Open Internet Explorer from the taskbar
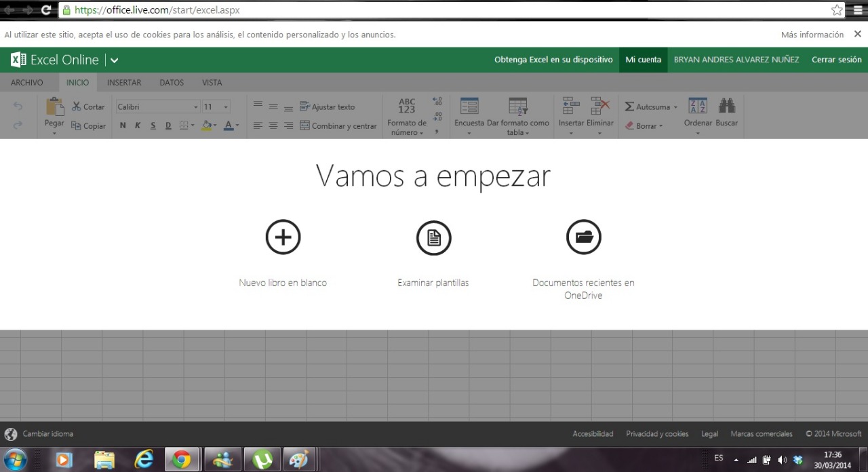868x472 pixels. click(144, 459)
